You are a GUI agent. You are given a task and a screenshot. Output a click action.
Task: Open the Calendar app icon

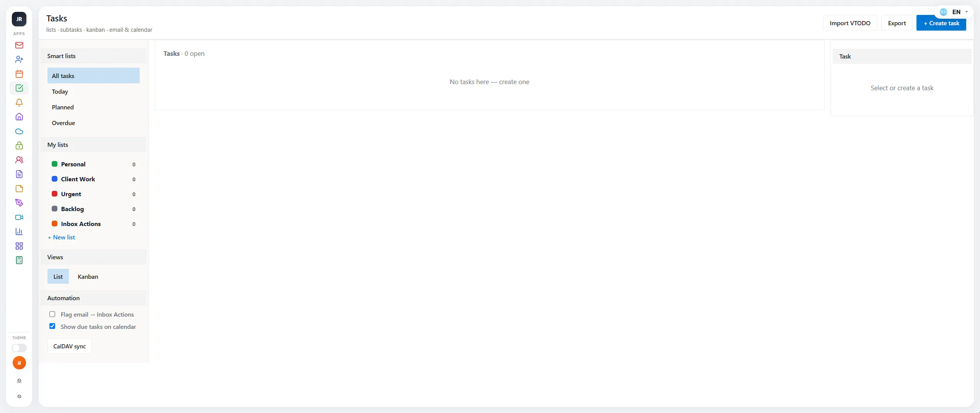19,74
